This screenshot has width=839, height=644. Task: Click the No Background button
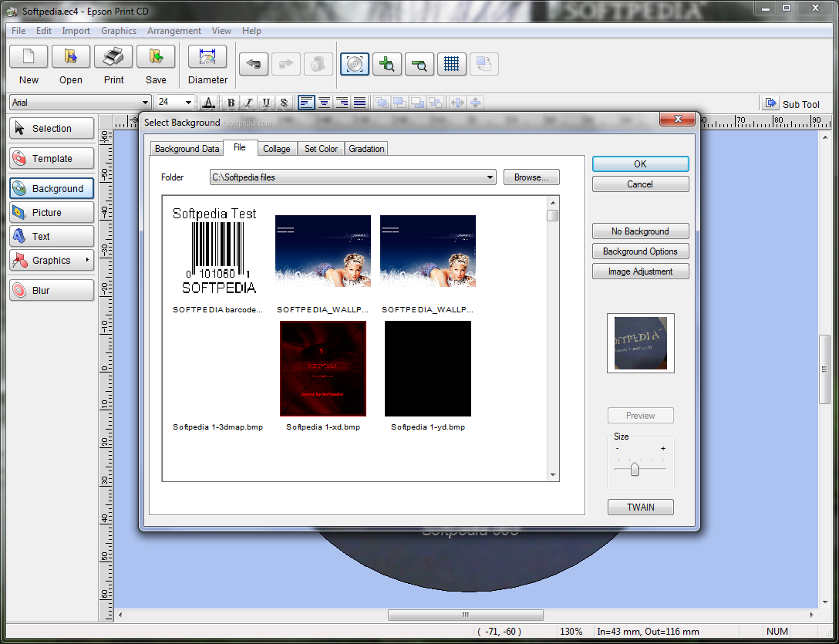[x=640, y=231]
